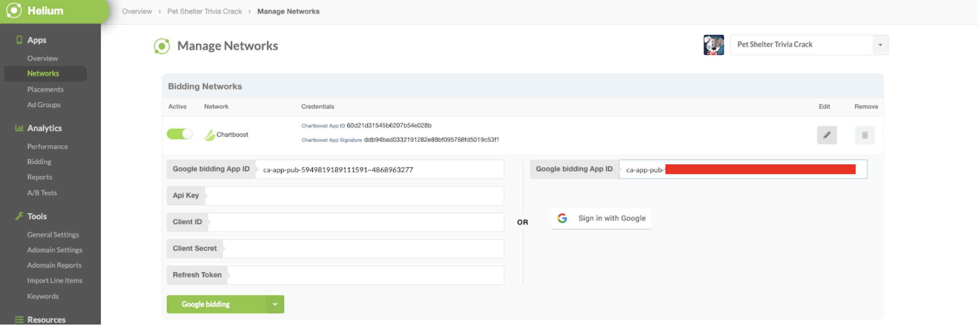Click the Manage Networks heading icon

[162, 46]
